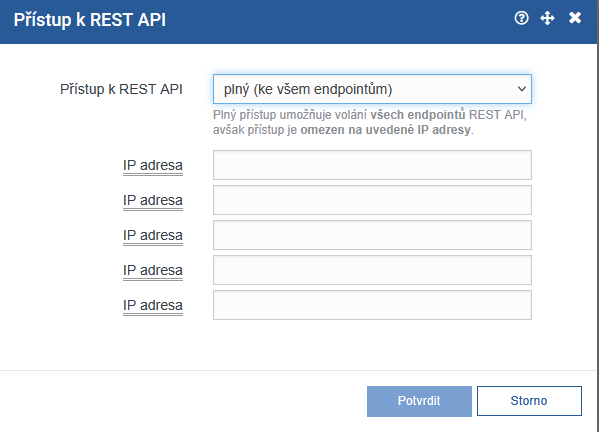
Task: Click the dialog title in the blue header
Action: click(x=90, y=19)
